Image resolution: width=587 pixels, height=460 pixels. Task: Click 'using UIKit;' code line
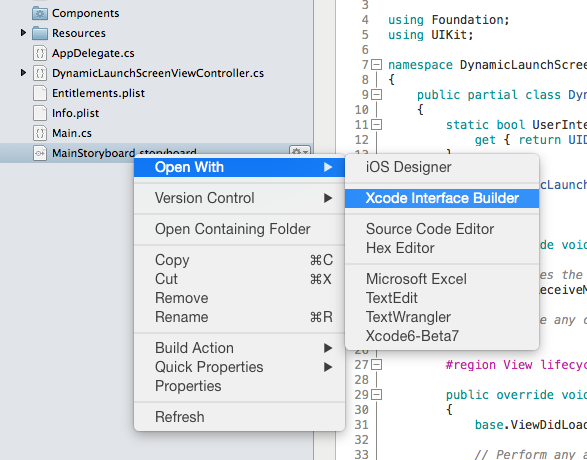coord(431,35)
